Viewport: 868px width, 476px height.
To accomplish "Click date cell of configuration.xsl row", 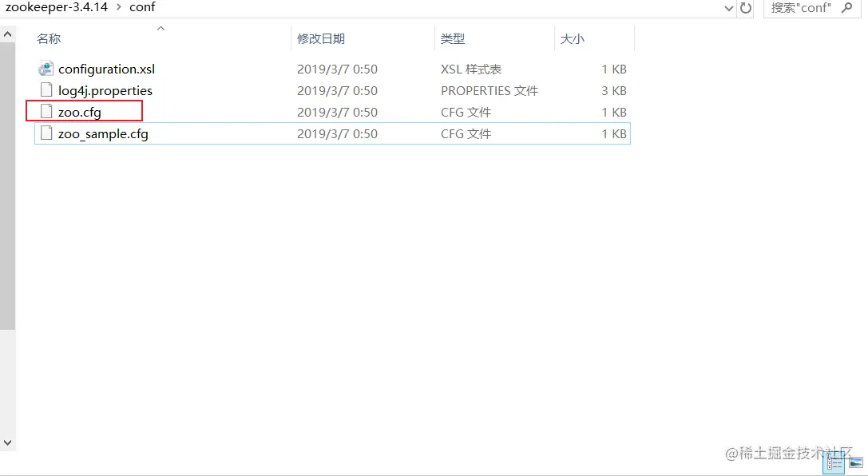I will (337, 69).
